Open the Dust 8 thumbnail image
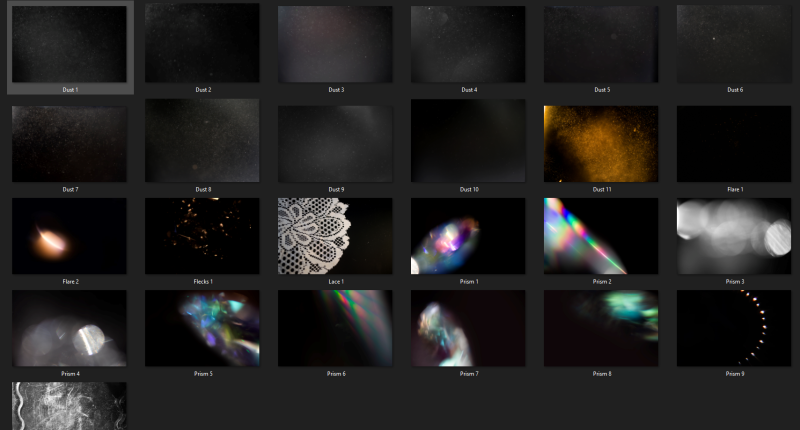The image size is (800, 430). pos(202,140)
